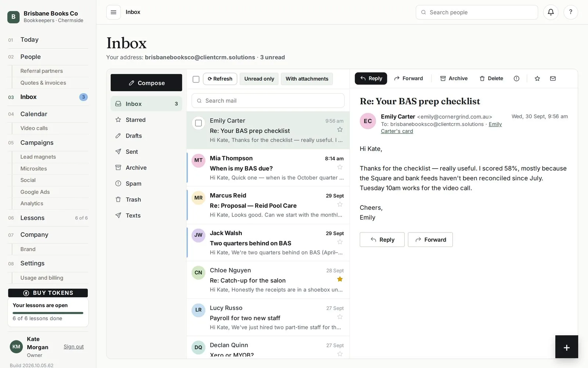The image size is (588, 368).
Task: Click the lessons progress bar
Action: 48,313
